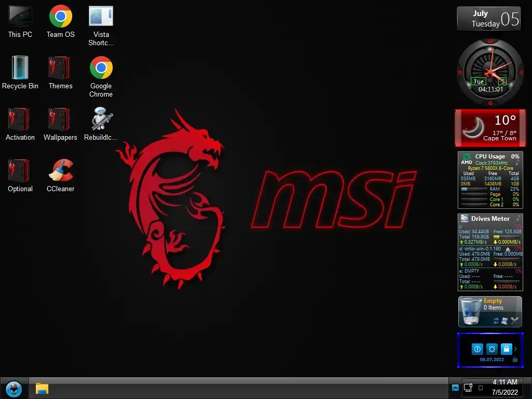The width and height of the screenshot is (532, 399).
Task: Click 'Free: 125.5GB' in Drives Meter
Action: (507, 231)
